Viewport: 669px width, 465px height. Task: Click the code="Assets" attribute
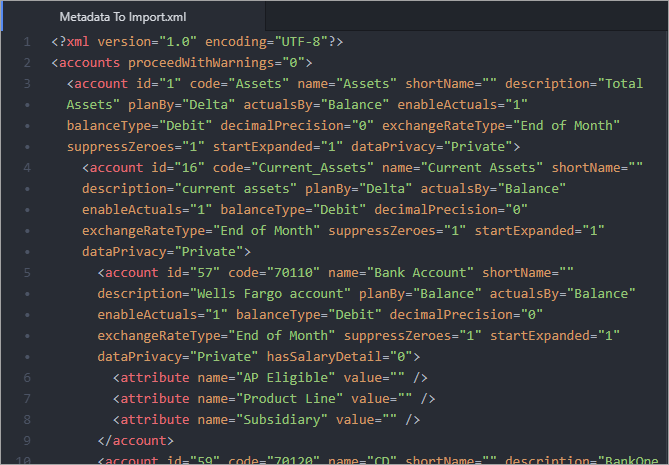pyautogui.click(x=239, y=84)
